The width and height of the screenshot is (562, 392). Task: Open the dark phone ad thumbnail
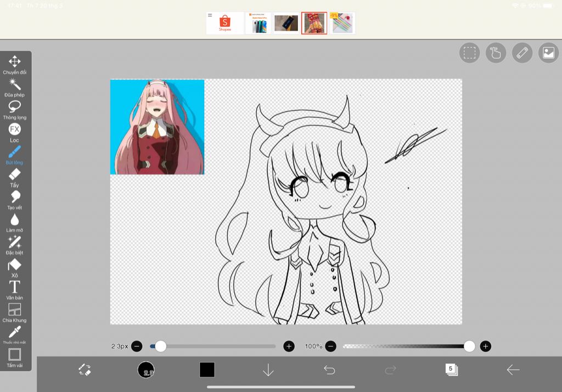tap(286, 23)
